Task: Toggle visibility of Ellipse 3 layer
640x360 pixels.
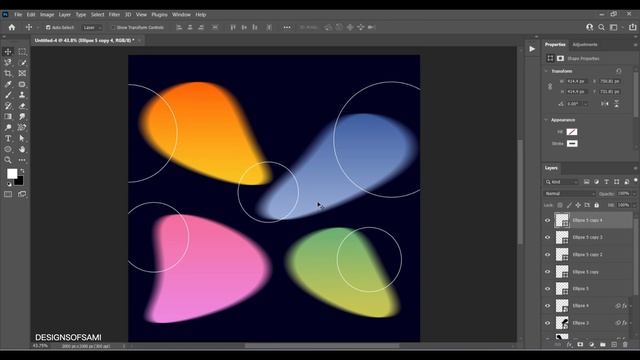Action: coord(548,323)
